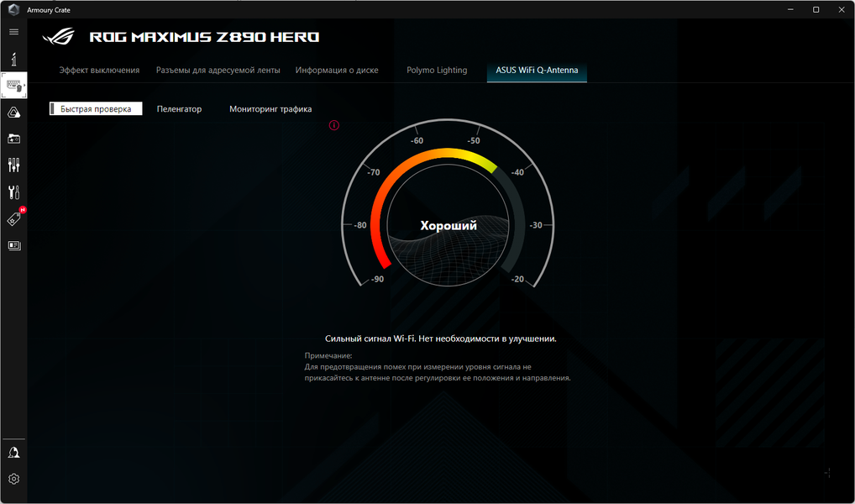Switch to Пеленгатор sub-tab
The image size is (855, 504).
(180, 109)
